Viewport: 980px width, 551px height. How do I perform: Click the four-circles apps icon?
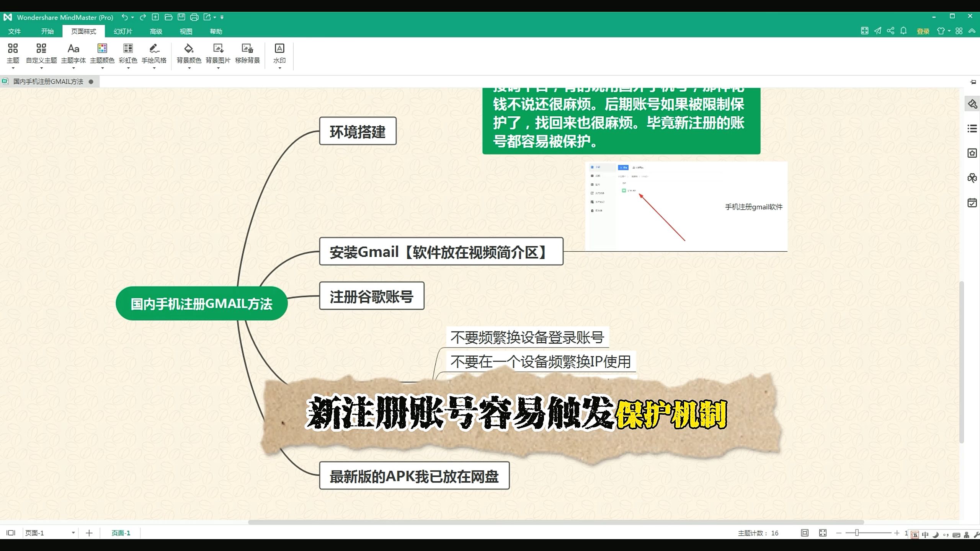959,31
